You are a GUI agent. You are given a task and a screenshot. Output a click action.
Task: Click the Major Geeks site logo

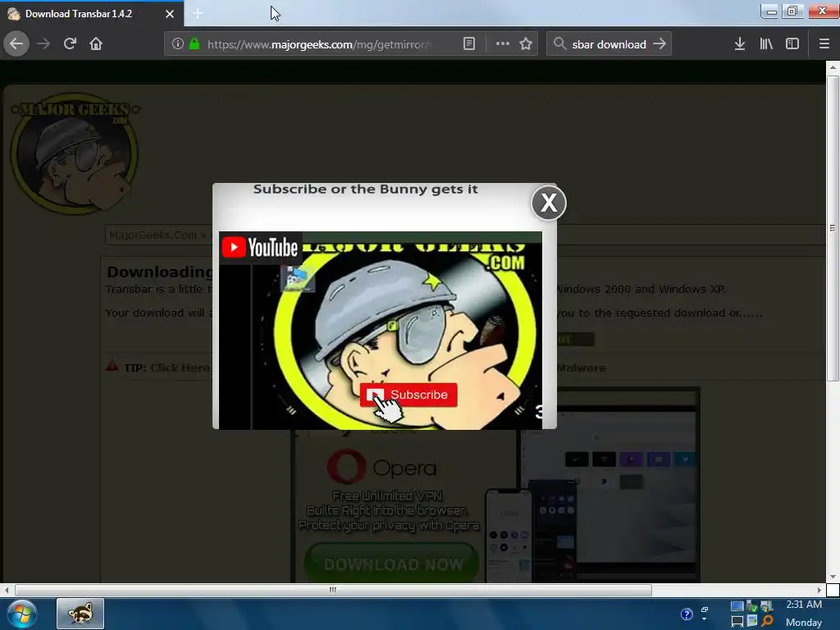[x=74, y=153]
